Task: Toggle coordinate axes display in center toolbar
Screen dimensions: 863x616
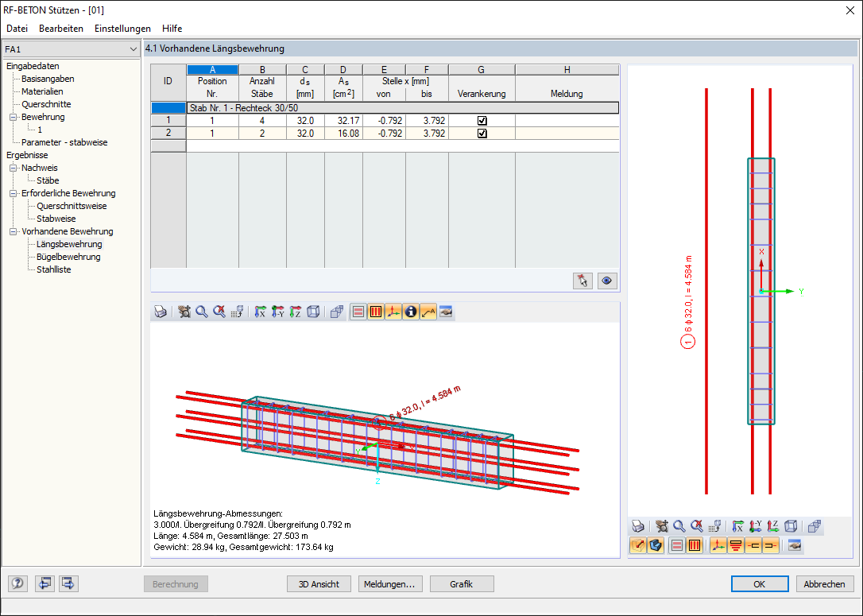Action: 393,312
